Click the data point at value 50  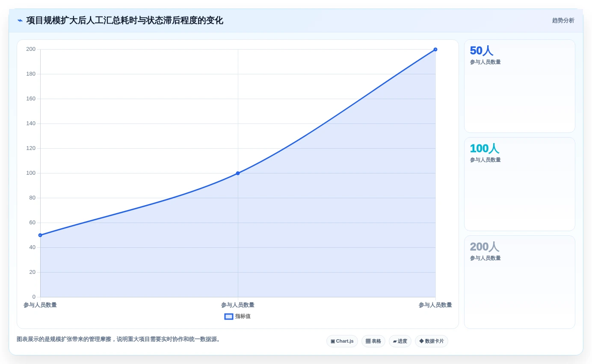click(x=40, y=235)
